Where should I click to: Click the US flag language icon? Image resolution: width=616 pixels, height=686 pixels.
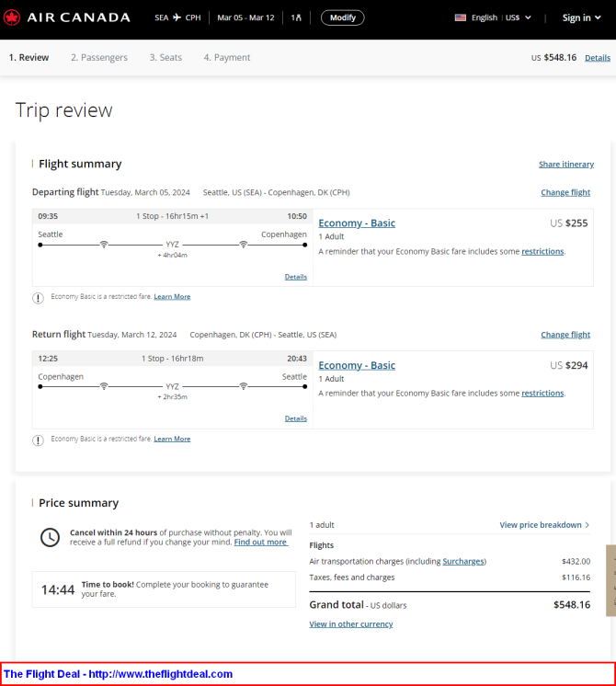click(461, 17)
